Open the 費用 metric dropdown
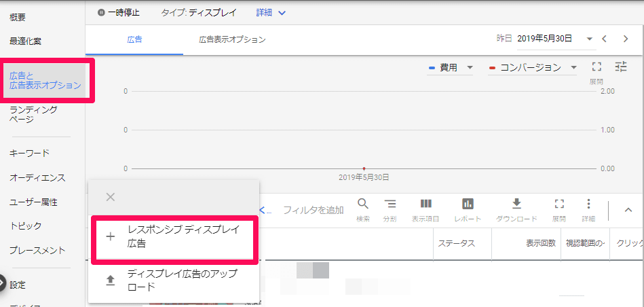Image resolution: width=644 pixels, height=307 pixels. pyautogui.click(x=451, y=68)
